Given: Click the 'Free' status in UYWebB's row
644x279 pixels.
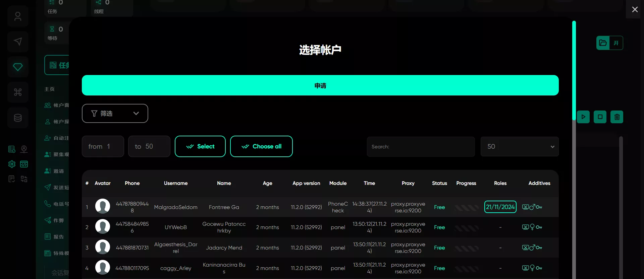Looking at the screenshot, I should tap(439, 227).
